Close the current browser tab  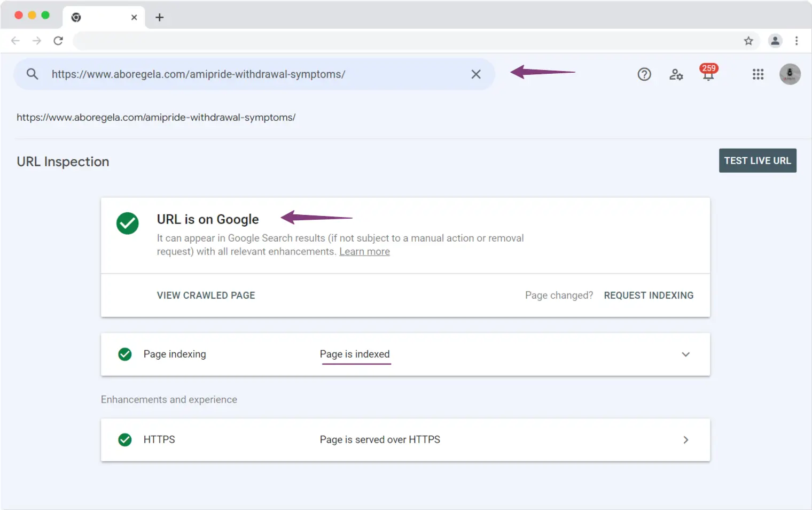[x=134, y=18]
